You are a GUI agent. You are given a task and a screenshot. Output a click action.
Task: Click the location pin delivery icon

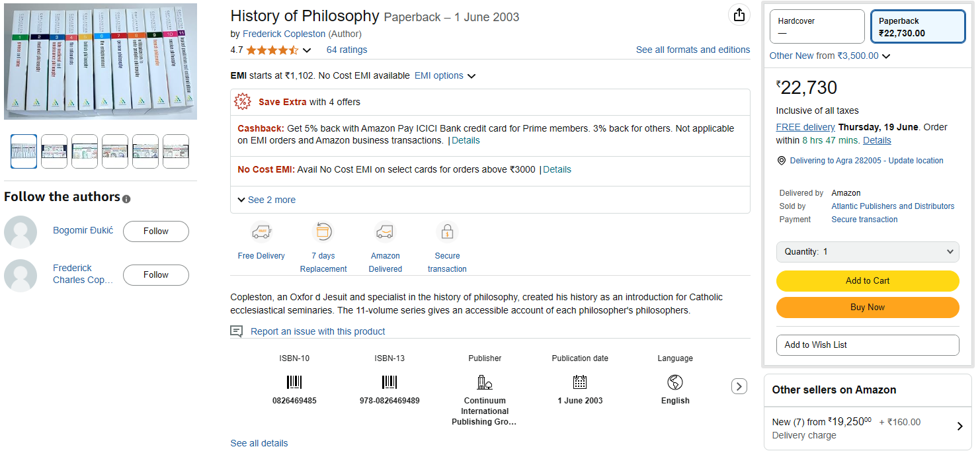[782, 161]
